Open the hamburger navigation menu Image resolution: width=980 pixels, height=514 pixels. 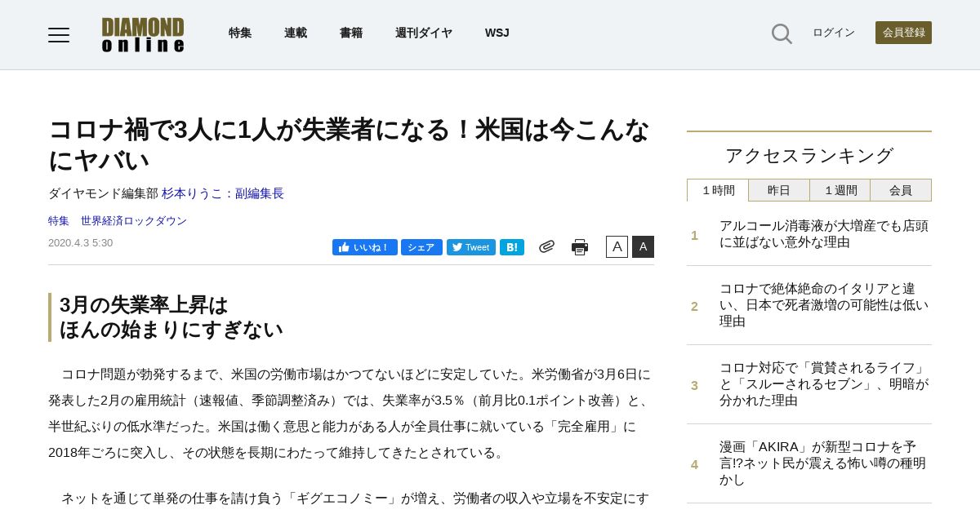tap(59, 34)
